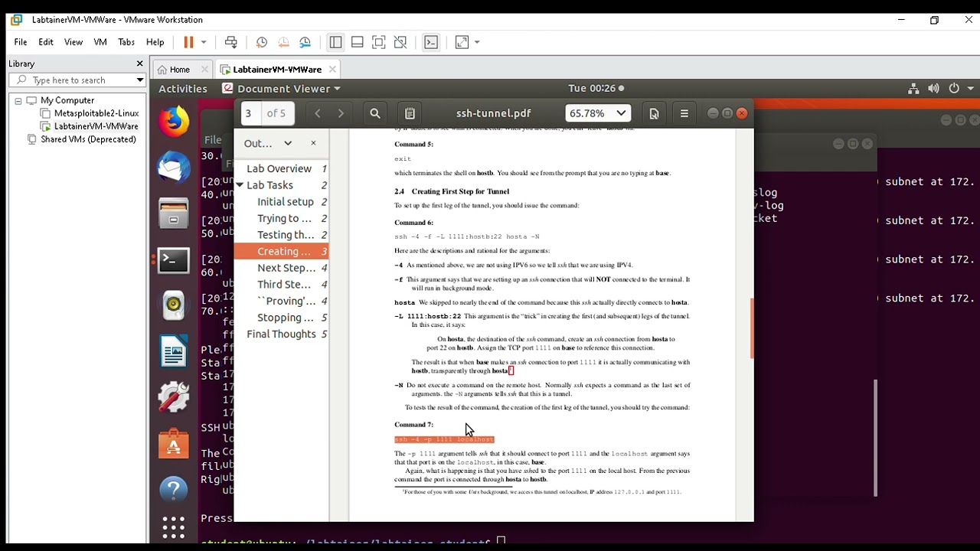Open the Help icon in the dock
Viewport: 980px width, 551px height.
point(174,490)
